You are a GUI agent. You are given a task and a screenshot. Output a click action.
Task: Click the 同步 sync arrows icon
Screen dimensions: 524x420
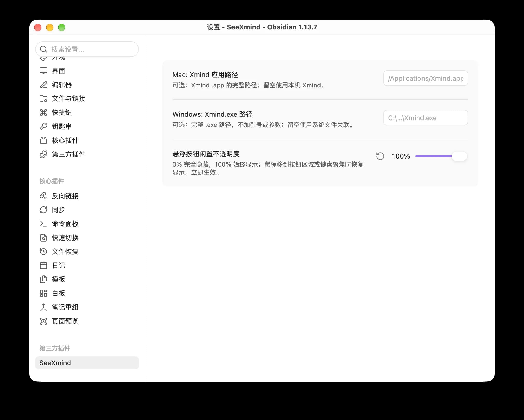click(43, 210)
